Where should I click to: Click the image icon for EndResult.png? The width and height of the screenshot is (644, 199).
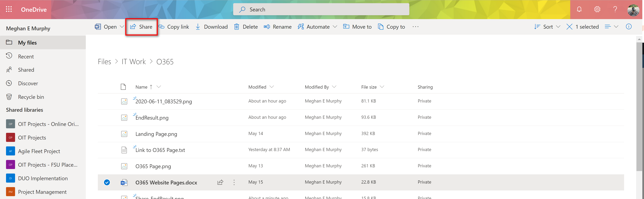(124, 118)
